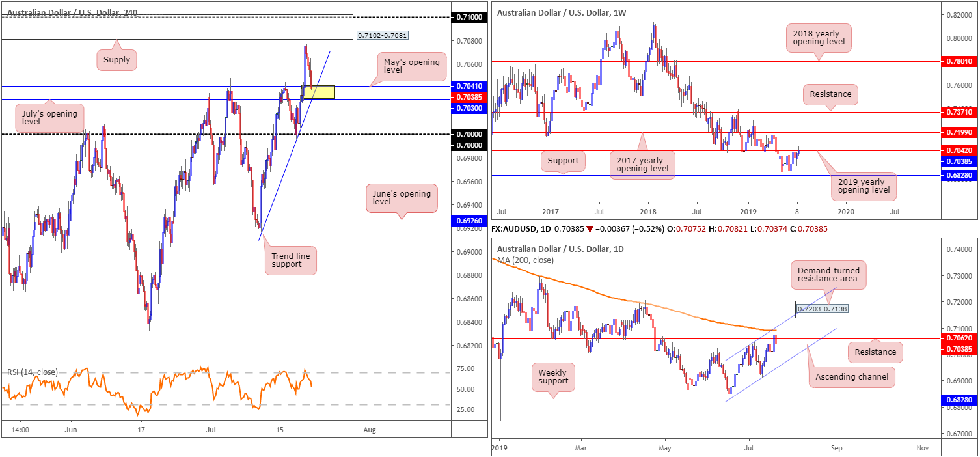Select the '0.7102-0.7081' supply zone range label
Screen dimensions: 980x457
[x=383, y=35]
